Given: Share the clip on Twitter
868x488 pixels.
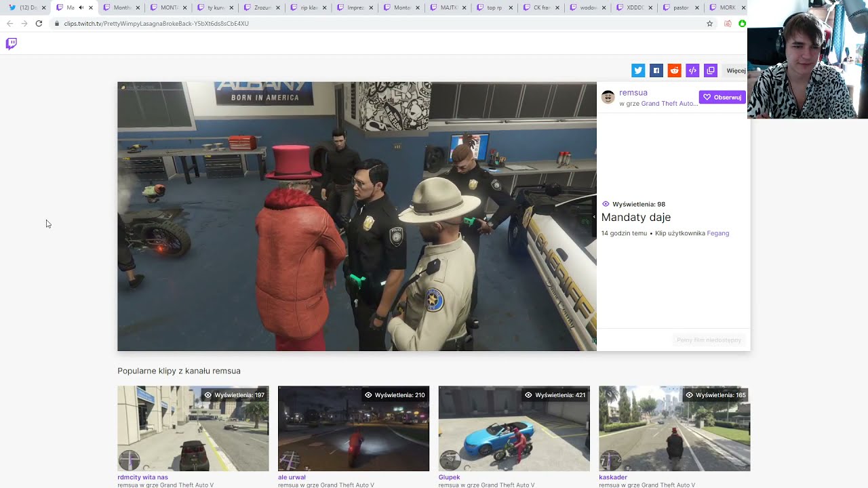Looking at the screenshot, I should 638,70.
